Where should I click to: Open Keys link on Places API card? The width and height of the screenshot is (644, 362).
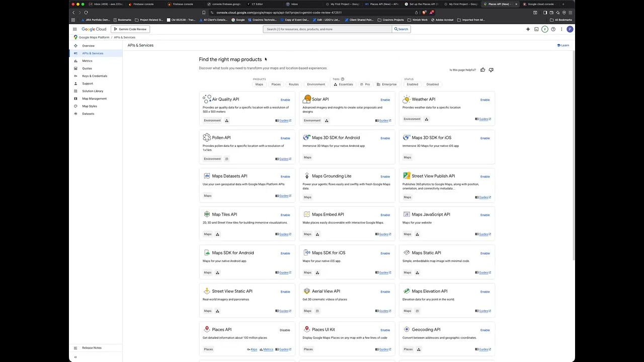(x=252, y=349)
